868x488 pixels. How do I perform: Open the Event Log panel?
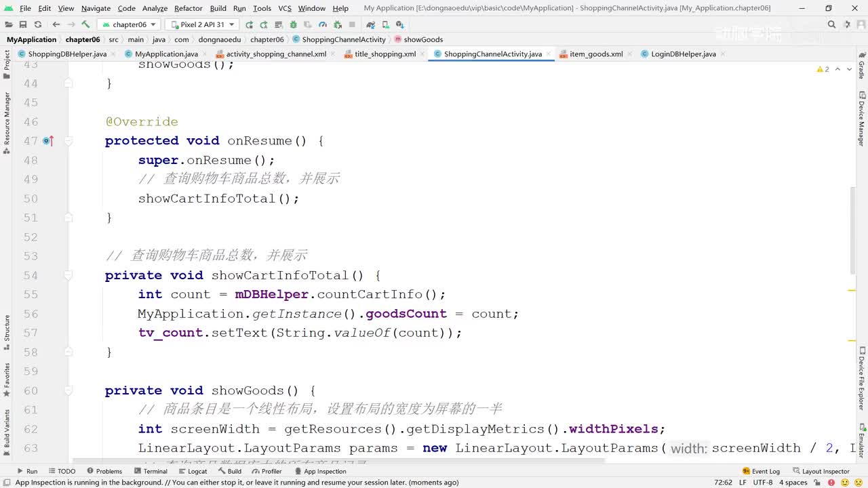click(761, 471)
